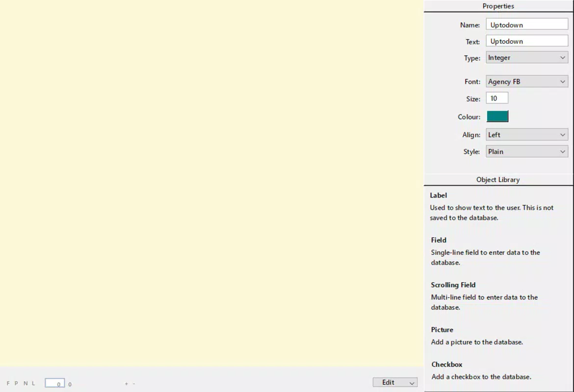The width and height of the screenshot is (574, 392).
Task: Add a record with the plus button
Action: (126, 384)
